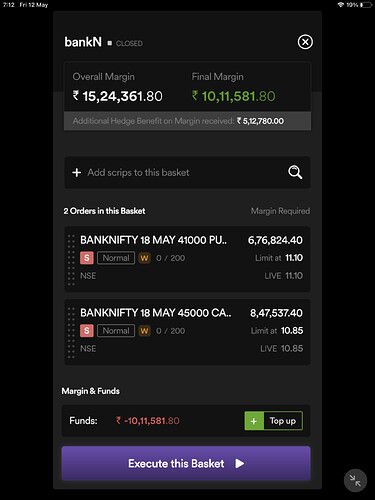
Task: Open the BANKNIFTY 18 MAY 41000 PUT order
Action: (x=187, y=259)
